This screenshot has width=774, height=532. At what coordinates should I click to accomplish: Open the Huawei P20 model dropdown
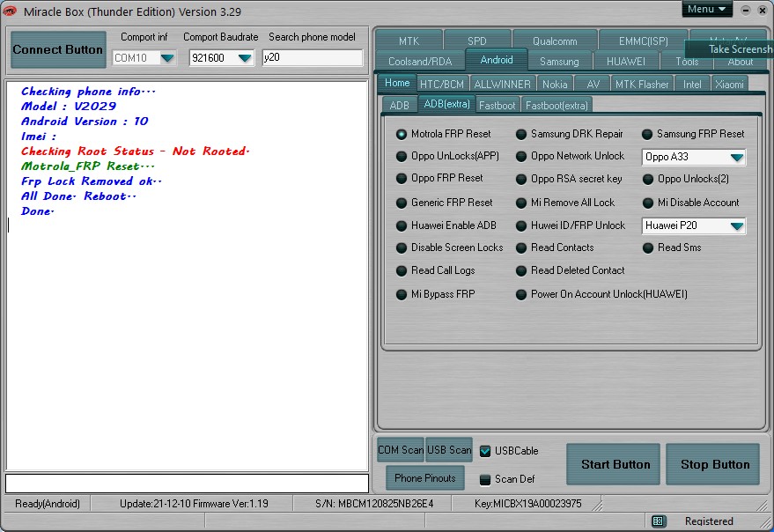point(736,225)
